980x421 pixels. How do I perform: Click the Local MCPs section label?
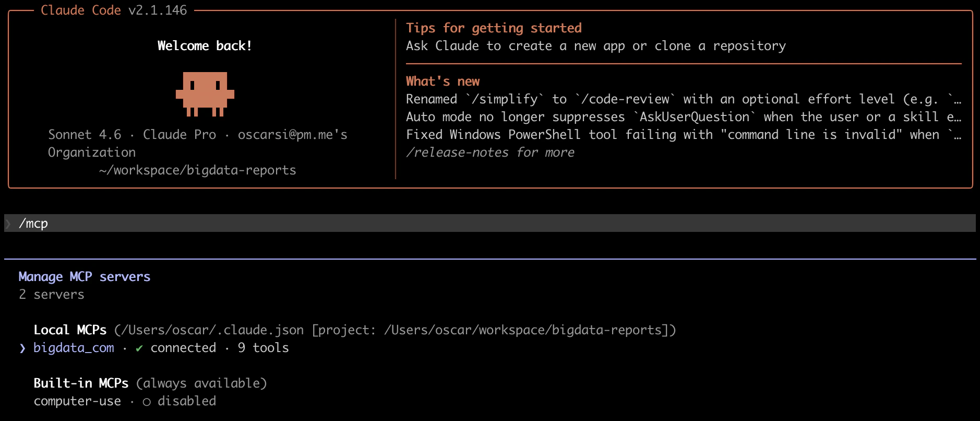click(x=70, y=330)
